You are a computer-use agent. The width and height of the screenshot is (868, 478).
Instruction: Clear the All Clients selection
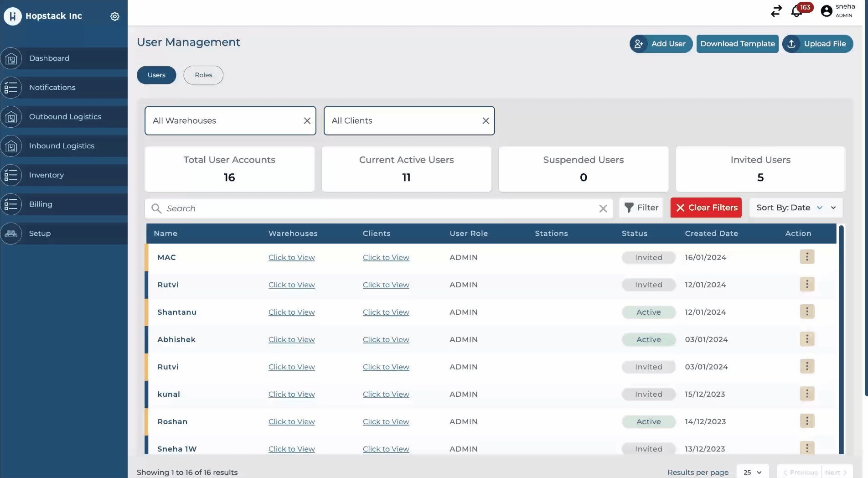(486, 121)
